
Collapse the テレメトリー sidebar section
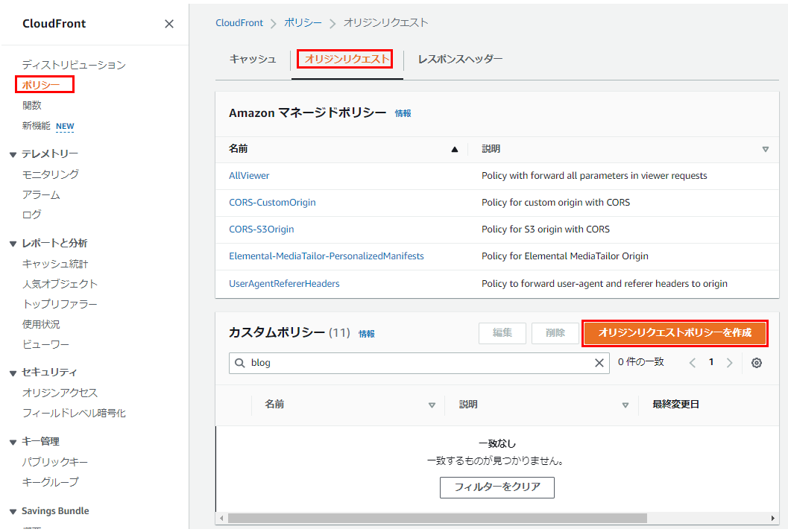[x=13, y=155]
